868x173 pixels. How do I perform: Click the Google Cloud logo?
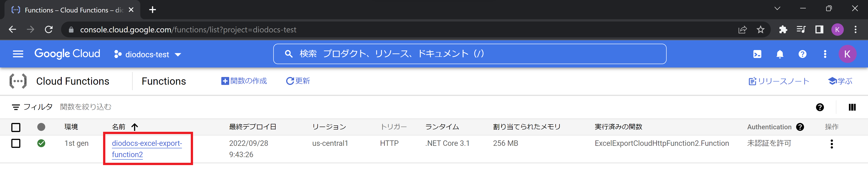pyautogui.click(x=67, y=54)
